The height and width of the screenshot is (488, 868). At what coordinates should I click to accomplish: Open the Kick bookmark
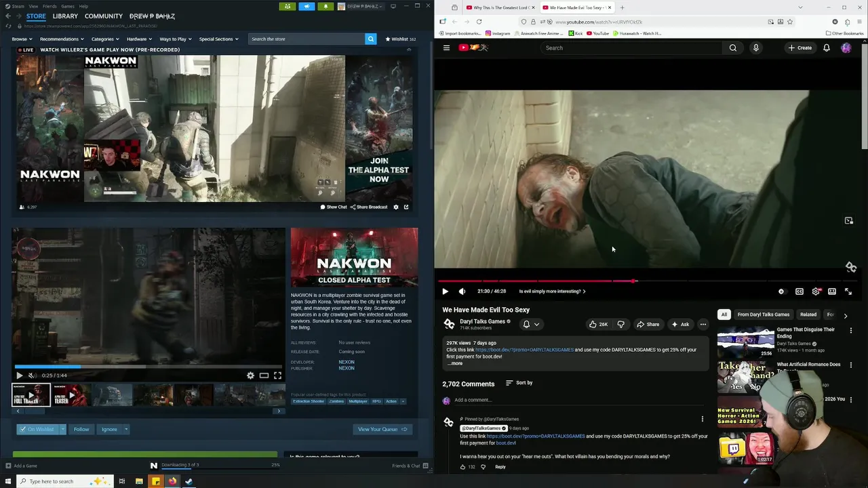click(x=576, y=33)
